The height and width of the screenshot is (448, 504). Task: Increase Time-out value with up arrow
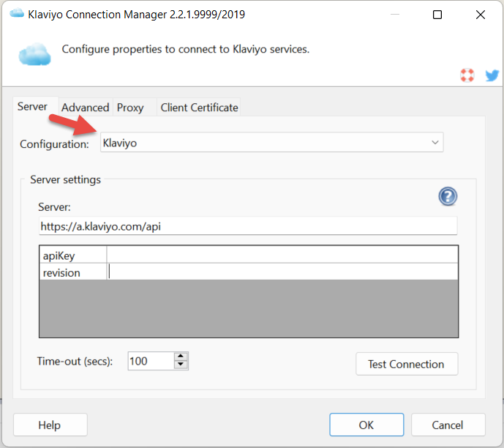[x=181, y=356]
